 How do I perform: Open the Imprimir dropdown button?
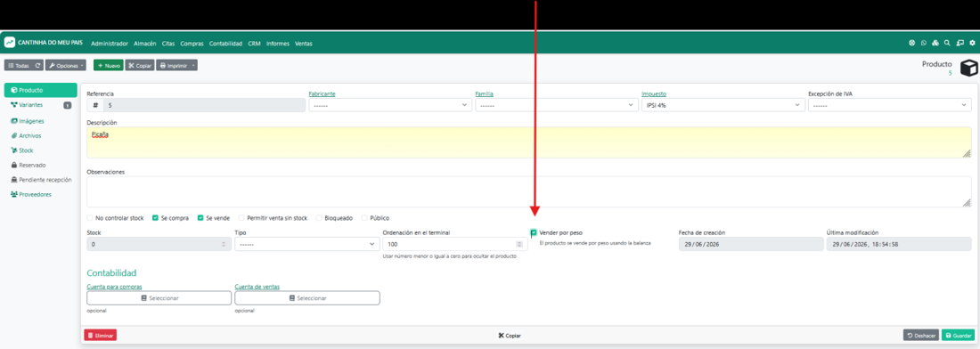[177, 65]
